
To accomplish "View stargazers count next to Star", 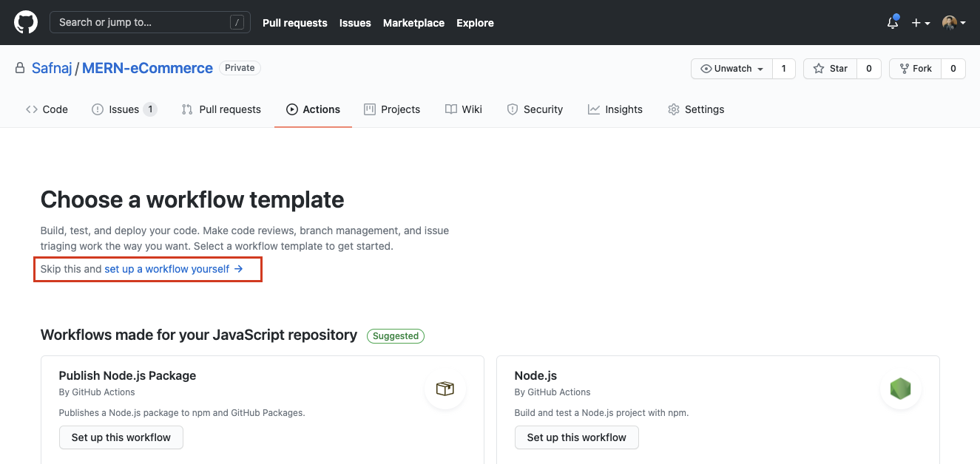I will coord(869,69).
